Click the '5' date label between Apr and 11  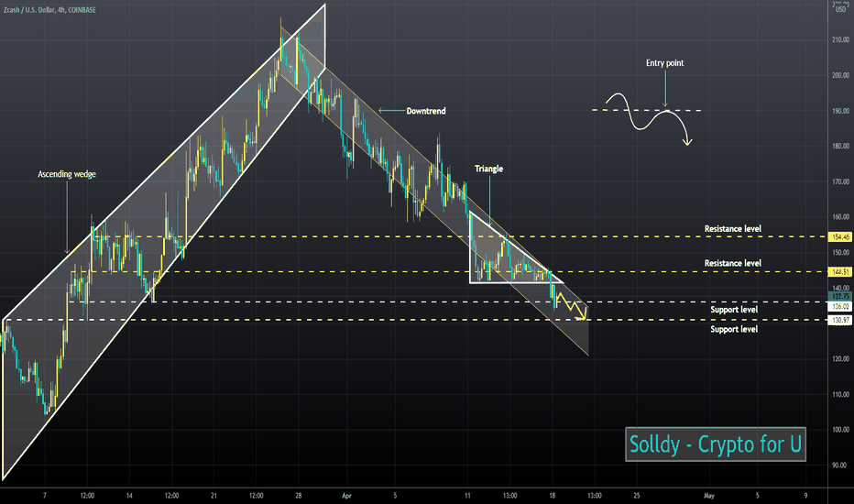pyautogui.click(x=396, y=496)
